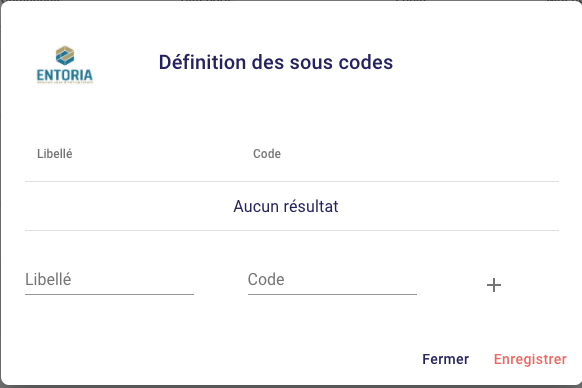This screenshot has width=582, height=388.
Task: Select the Code table header label
Action: point(267,154)
